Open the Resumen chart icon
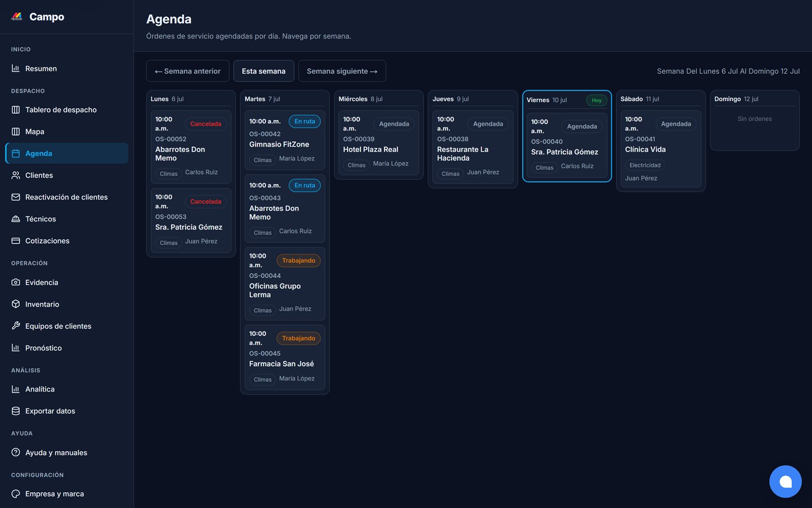 tap(16, 69)
